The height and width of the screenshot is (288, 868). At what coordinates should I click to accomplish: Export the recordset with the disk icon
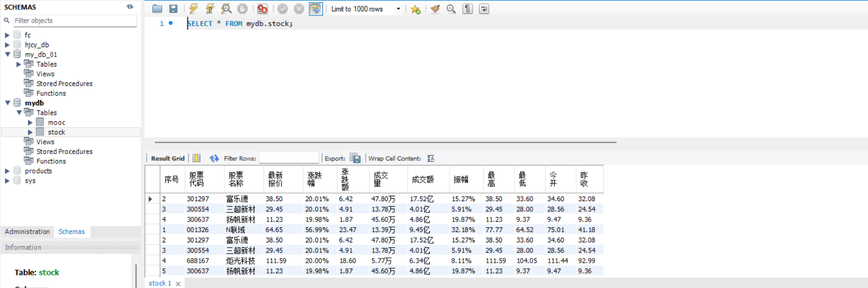coord(355,158)
